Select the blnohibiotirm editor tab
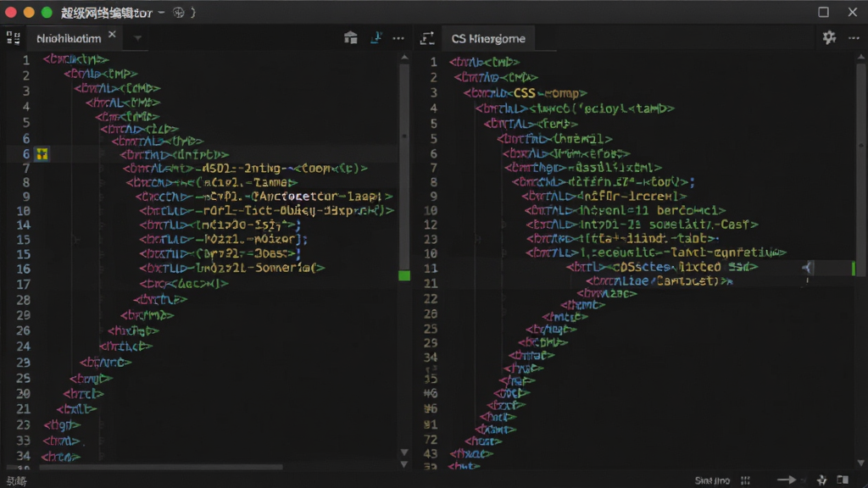The height and width of the screenshot is (488, 868). (x=69, y=38)
